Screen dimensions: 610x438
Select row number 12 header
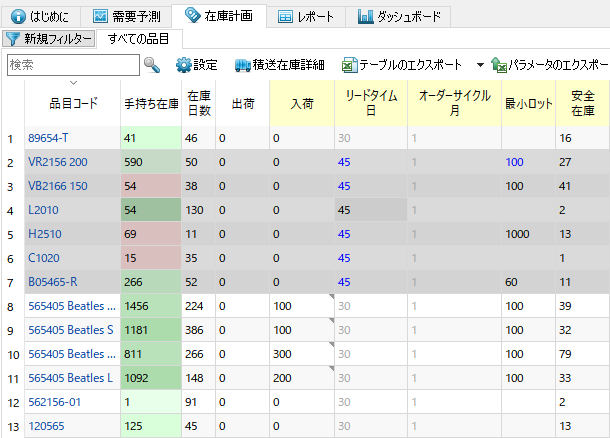tap(11, 401)
